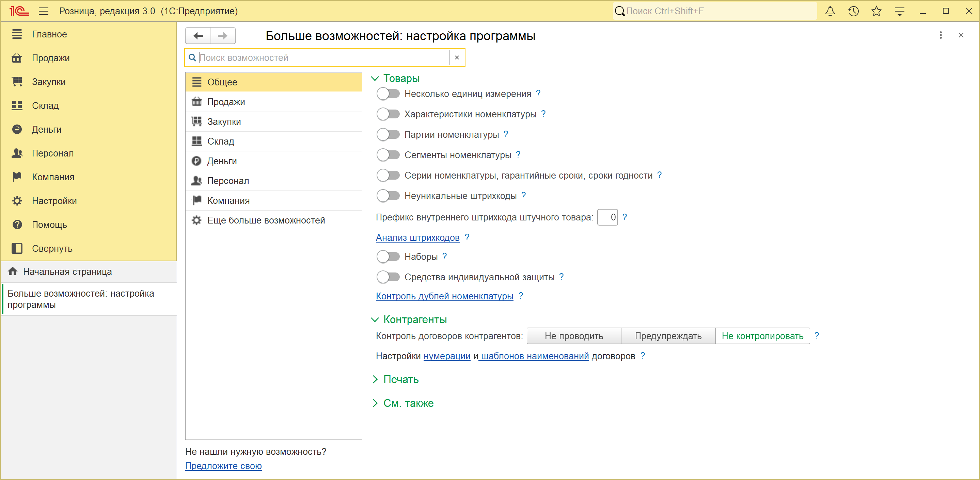Collapse the sidebar with Свернуть
Screen dimensions: 980x480
point(88,249)
